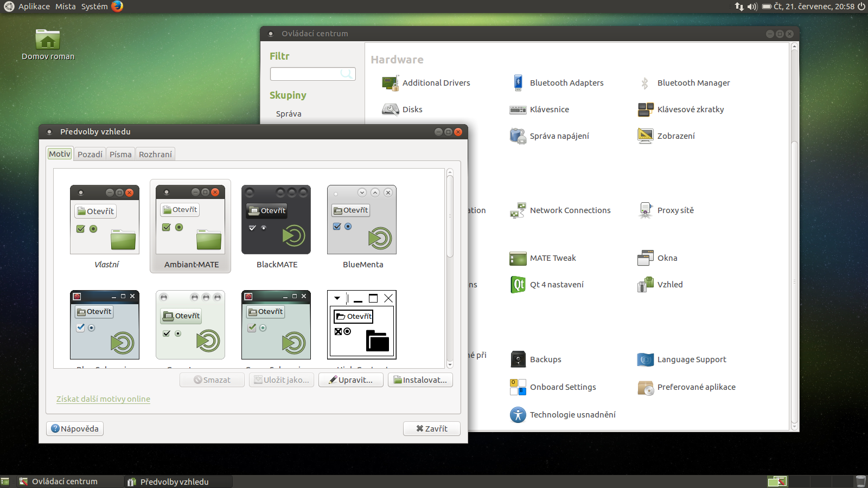The image size is (868, 488).
Task: Open Nápověda help
Action: pyautogui.click(x=74, y=428)
